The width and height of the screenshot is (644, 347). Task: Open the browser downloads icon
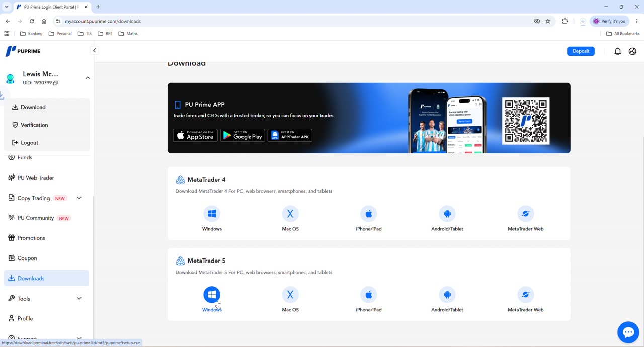coord(583,21)
